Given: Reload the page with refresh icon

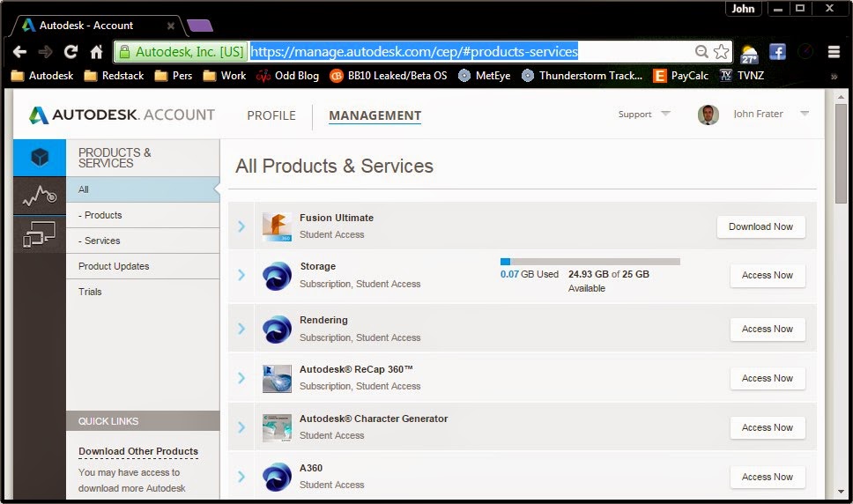Looking at the screenshot, I should [70, 52].
